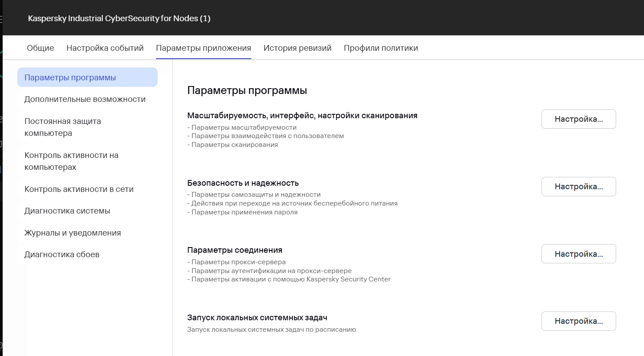This screenshot has width=644, height=356.
Task: Open Постоянная защита компьютера section
Action: tap(63, 127)
